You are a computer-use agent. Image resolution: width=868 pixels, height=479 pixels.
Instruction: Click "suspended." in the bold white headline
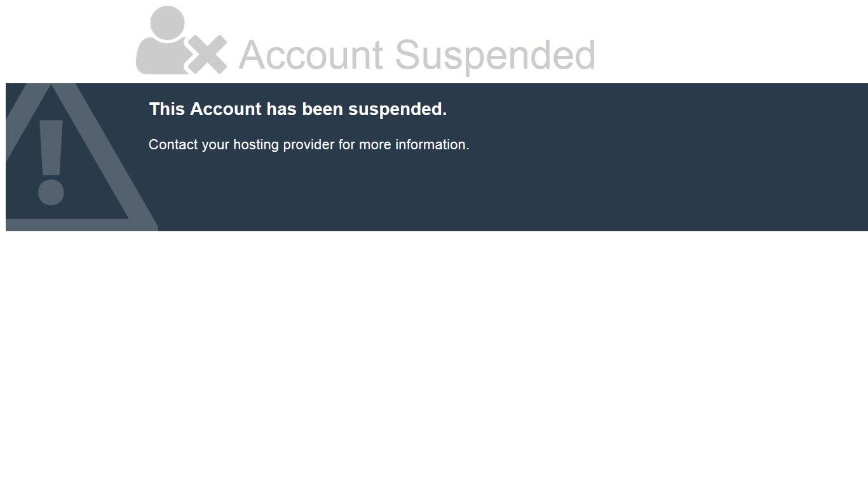click(397, 109)
